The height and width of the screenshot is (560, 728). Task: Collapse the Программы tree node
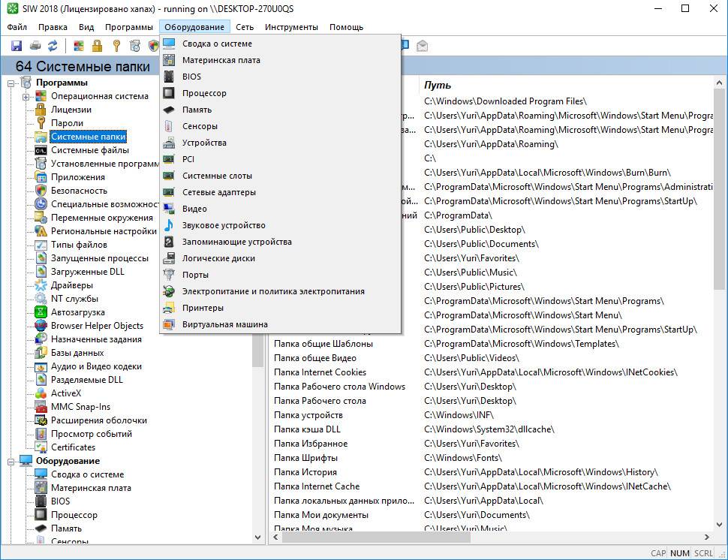coord(11,83)
